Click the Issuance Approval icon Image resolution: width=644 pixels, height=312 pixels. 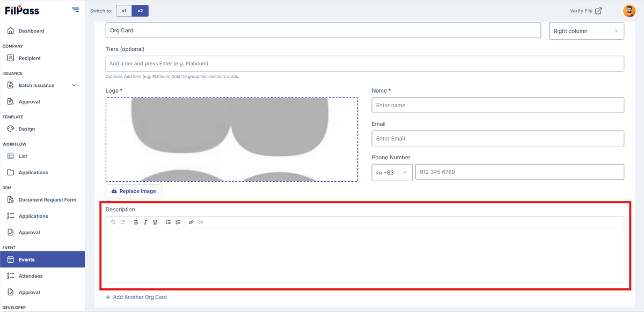point(11,102)
